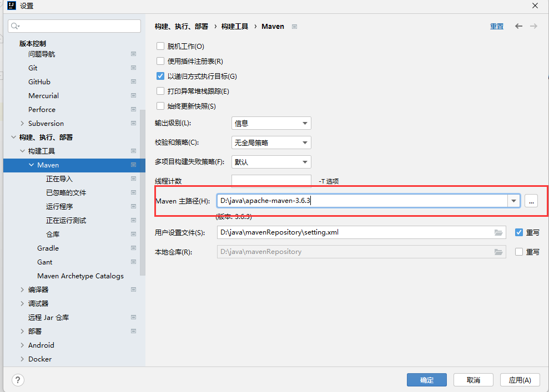Expand the 调试器 tree node
The width and height of the screenshot is (549, 392).
click(22, 303)
